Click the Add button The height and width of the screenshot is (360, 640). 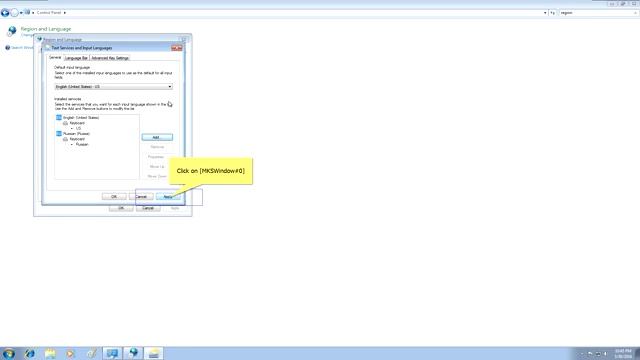point(157,137)
